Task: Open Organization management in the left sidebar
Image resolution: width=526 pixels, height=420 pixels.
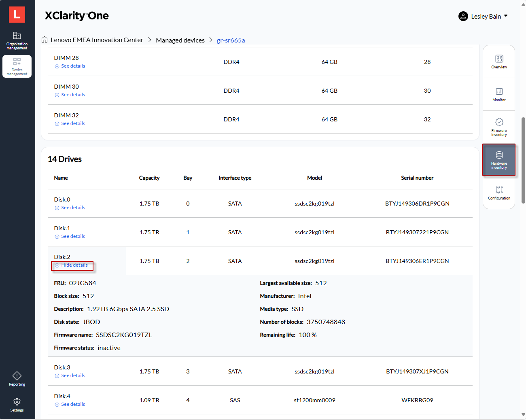Action: pos(17,40)
